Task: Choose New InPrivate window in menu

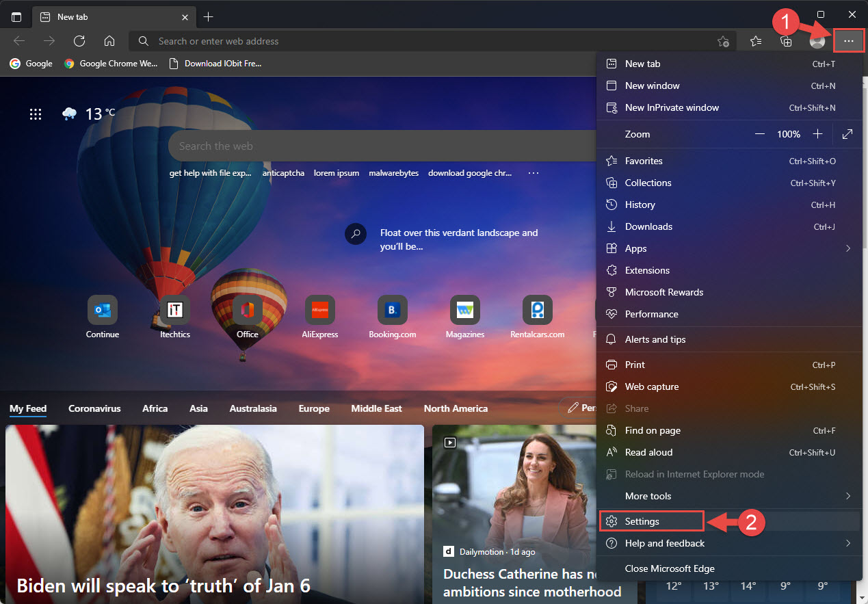Action: (x=729, y=107)
